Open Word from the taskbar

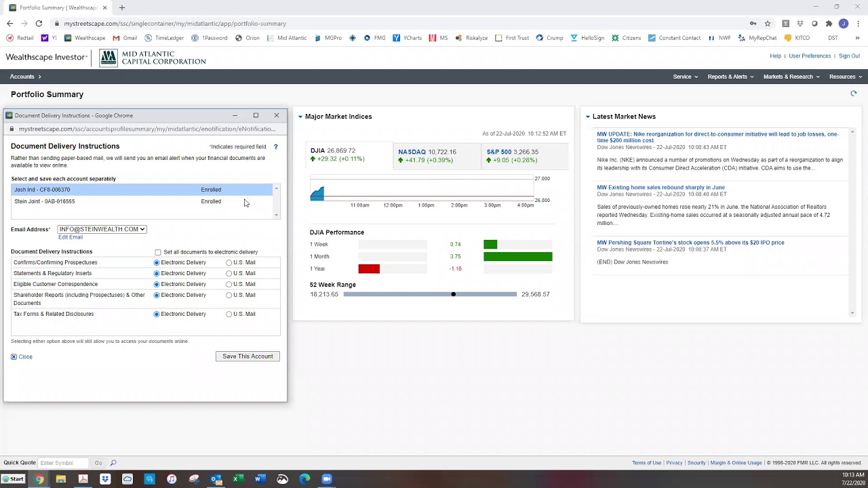coord(259,479)
